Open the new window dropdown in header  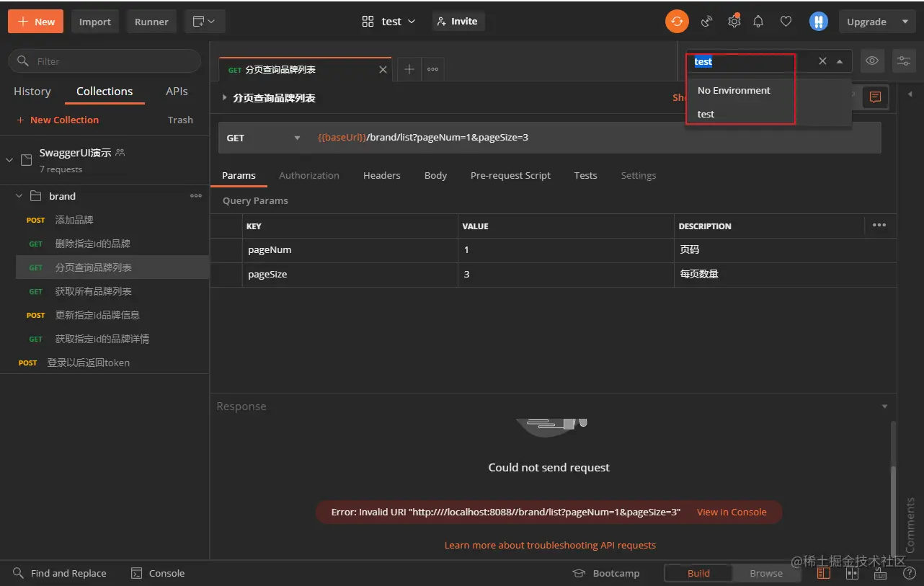(x=205, y=22)
